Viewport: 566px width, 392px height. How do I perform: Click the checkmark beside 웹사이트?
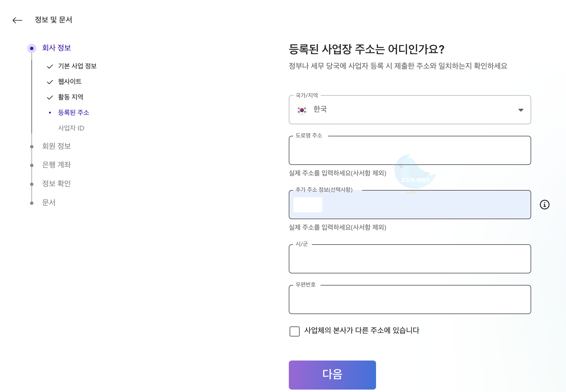(x=50, y=82)
